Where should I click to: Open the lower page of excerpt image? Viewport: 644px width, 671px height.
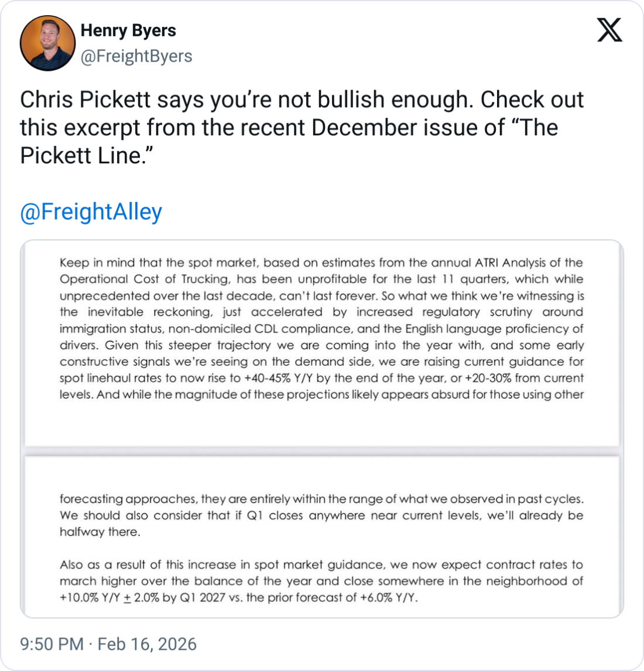pyautogui.click(x=321, y=536)
